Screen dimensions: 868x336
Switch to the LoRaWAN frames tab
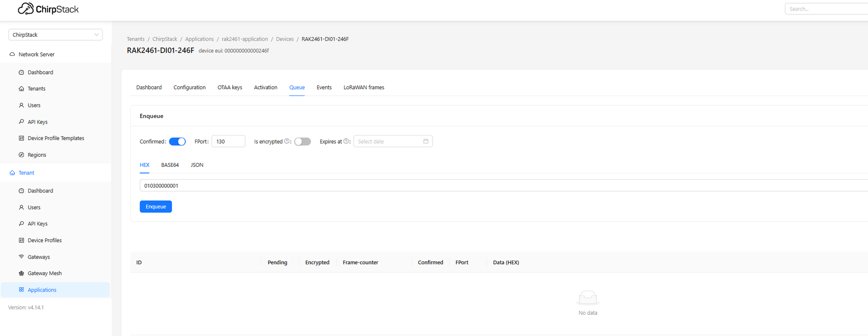363,88
